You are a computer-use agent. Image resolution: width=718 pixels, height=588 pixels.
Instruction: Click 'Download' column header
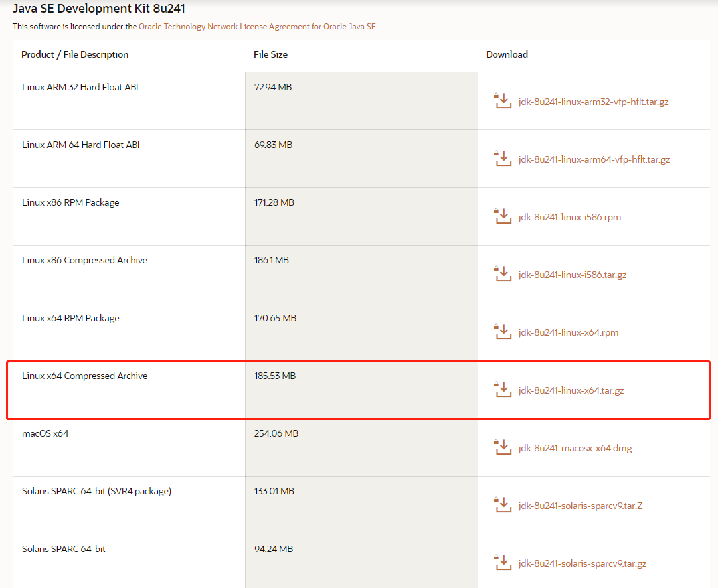click(x=507, y=54)
